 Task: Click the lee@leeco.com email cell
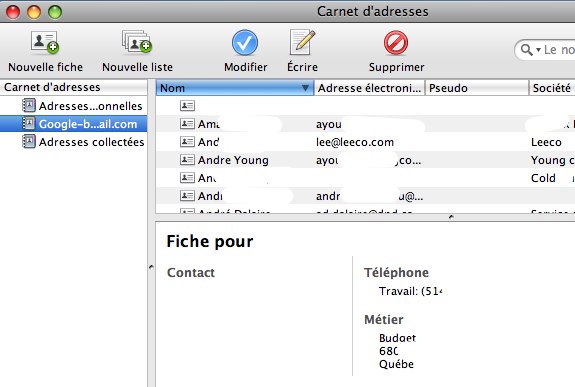tap(355, 142)
